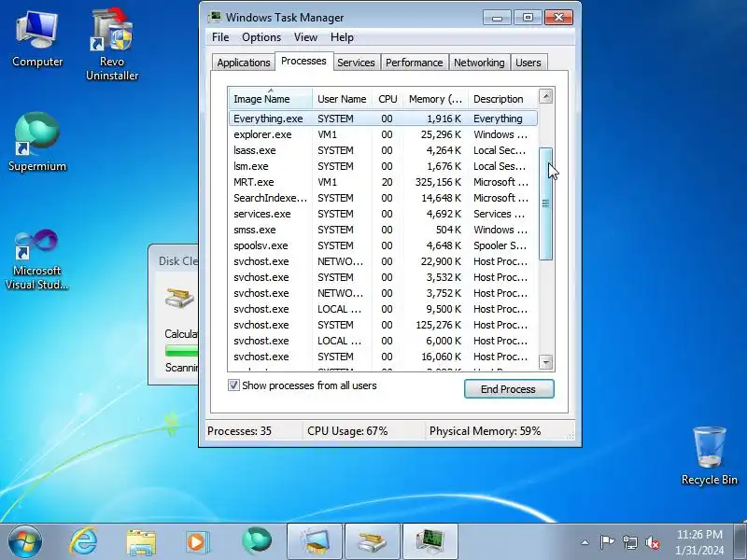Open the Action Center flag icon
The image size is (747, 560).
pos(608,542)
